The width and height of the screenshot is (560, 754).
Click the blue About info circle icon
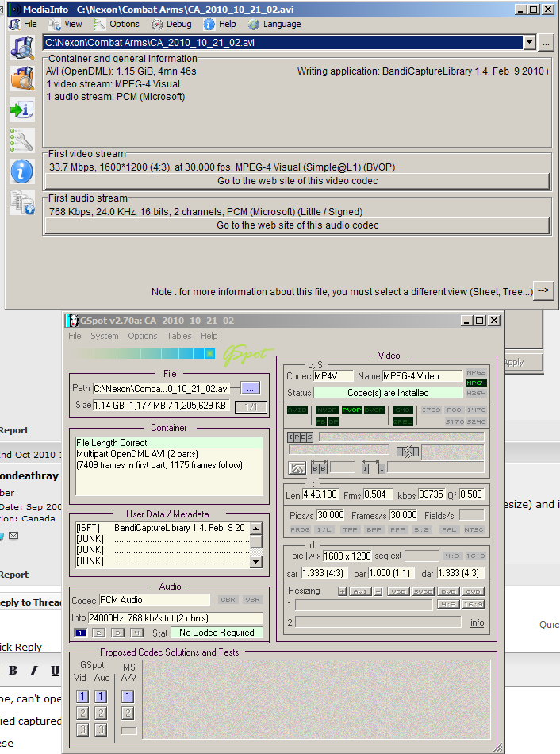[x=22, y=171]
